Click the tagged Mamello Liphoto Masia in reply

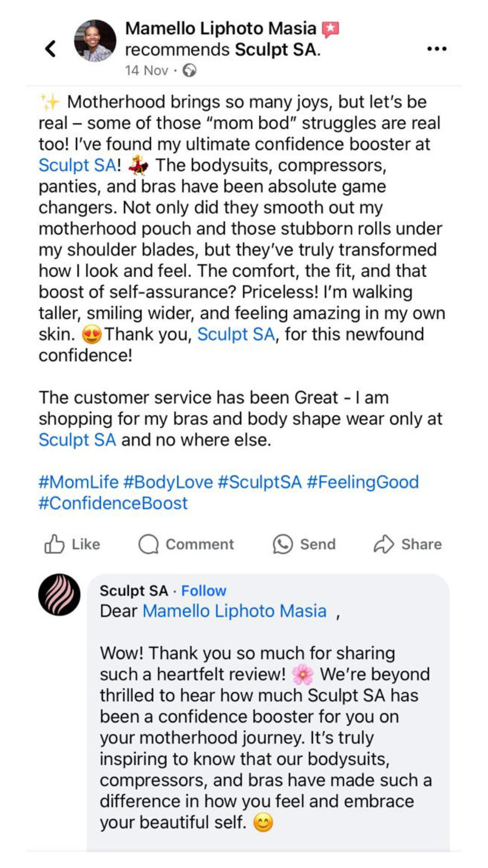coord(235,611)
